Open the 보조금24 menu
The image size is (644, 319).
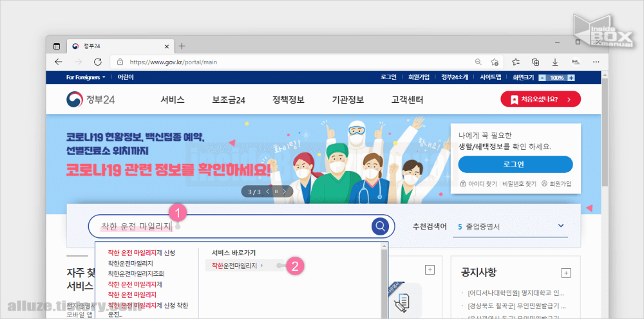click(229, 100)
